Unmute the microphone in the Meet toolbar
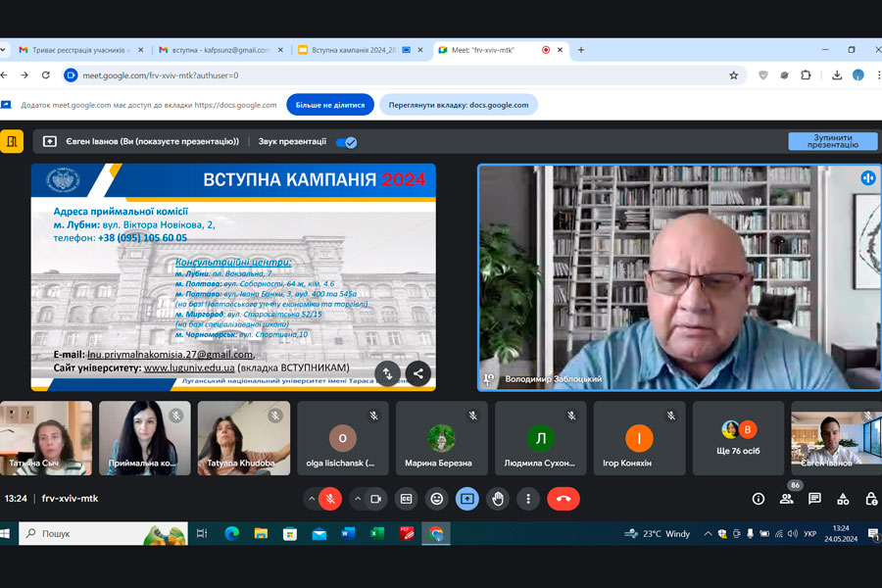Viewport: 882px width, 588px height. [330, 499]
